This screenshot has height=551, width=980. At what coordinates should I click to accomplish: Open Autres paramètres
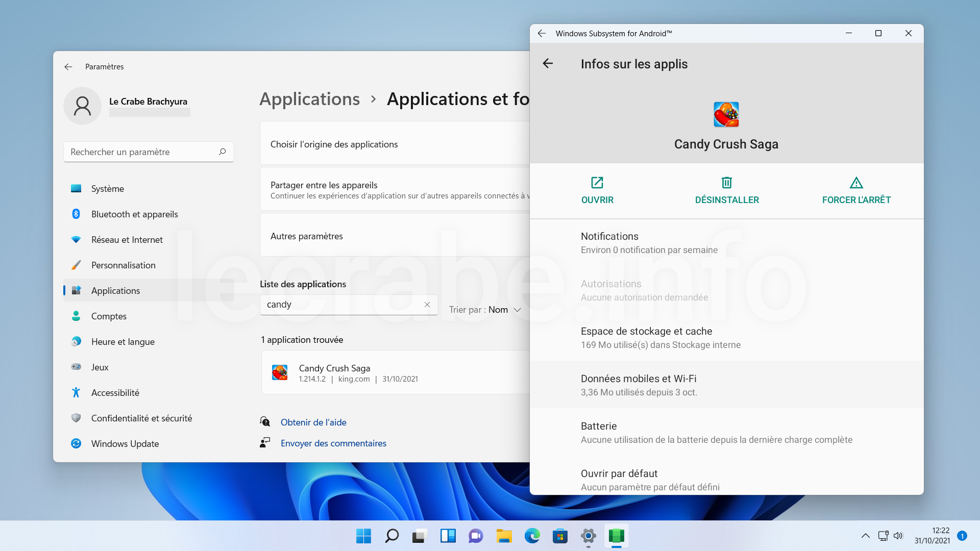point(395,235)
